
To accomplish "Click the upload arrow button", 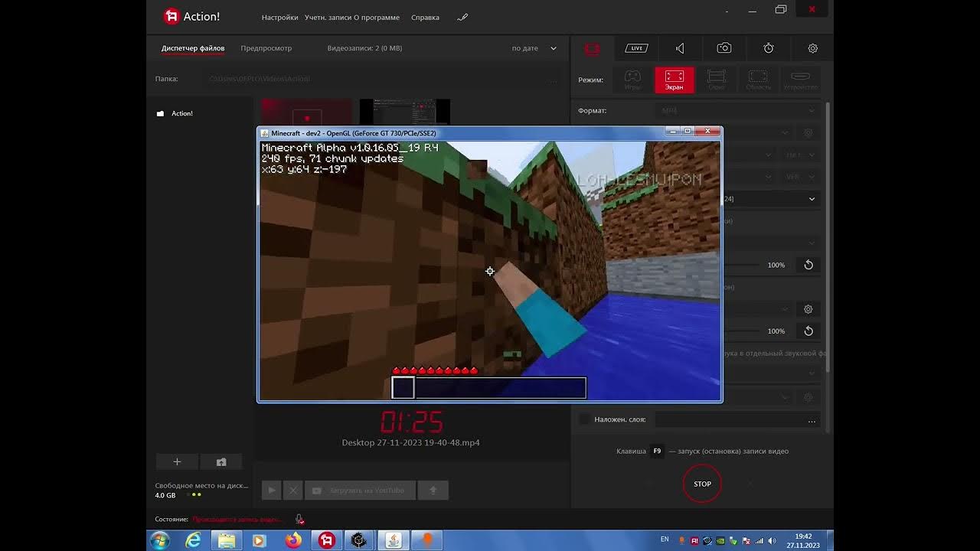I will click(433, 491).
